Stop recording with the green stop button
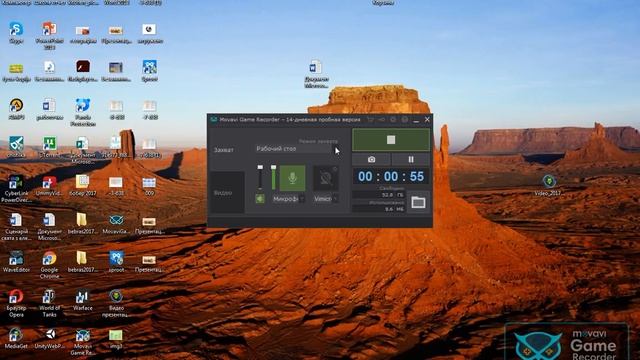The width and height of the screenshot is (640, 360). coord(391,140)
